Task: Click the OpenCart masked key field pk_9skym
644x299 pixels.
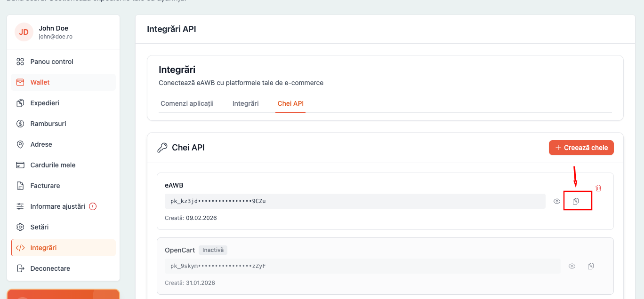Action: coord(362,266)
